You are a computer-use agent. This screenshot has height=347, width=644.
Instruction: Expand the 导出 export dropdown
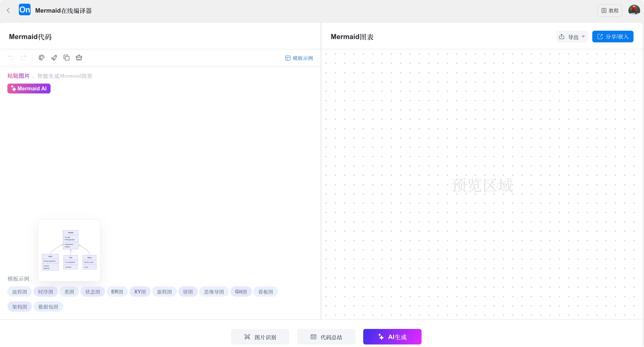(572, 37)
